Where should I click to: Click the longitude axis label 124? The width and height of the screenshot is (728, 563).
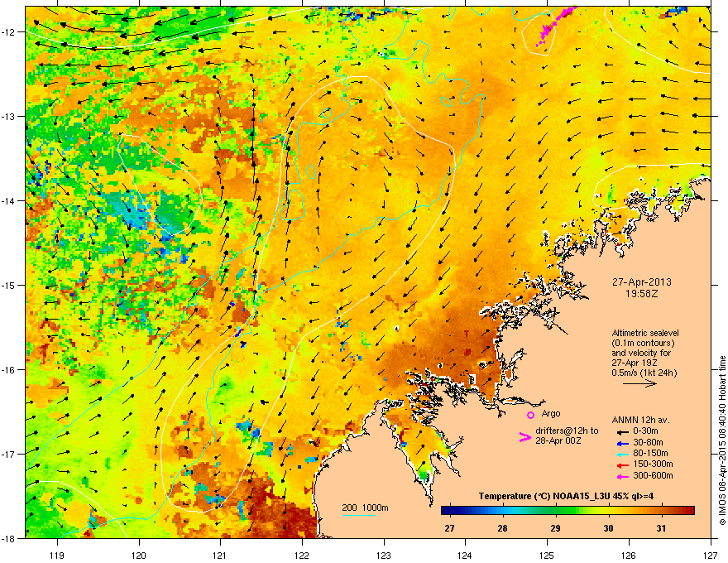(x=465, y=555)
